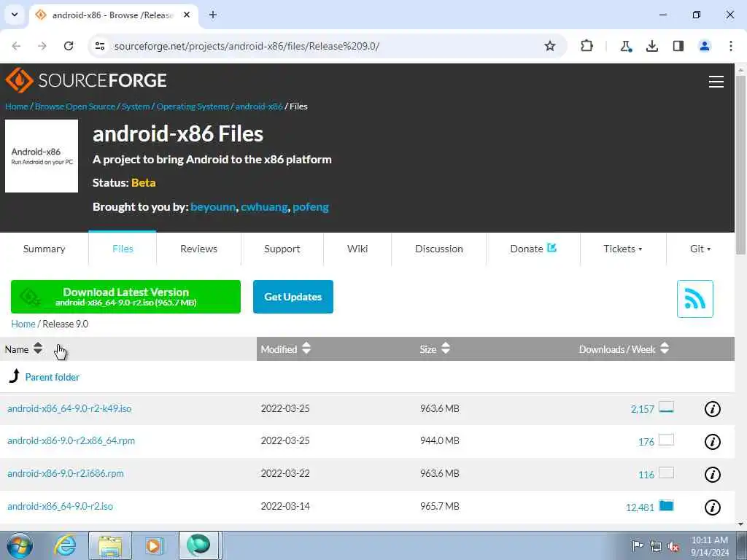Viewport: 747px width, 560px height.
Task: Sort the file list by Name
Action: pos(23,349)
